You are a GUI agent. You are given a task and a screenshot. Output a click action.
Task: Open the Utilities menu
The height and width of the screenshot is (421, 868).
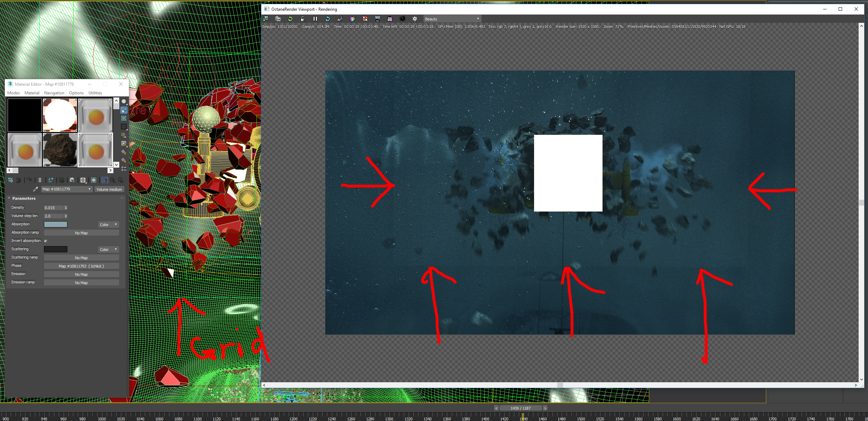point(95,93)
